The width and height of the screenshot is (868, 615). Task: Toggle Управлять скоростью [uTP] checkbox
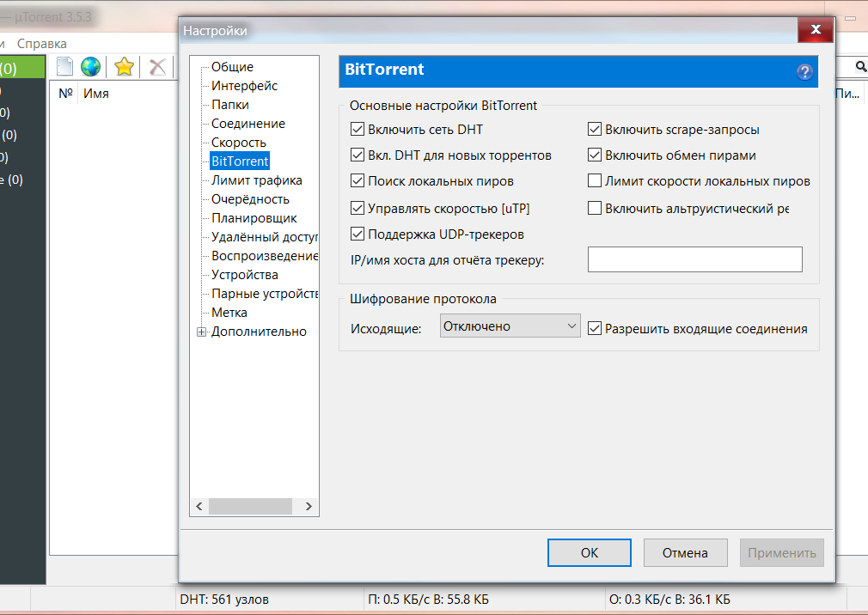358,209
